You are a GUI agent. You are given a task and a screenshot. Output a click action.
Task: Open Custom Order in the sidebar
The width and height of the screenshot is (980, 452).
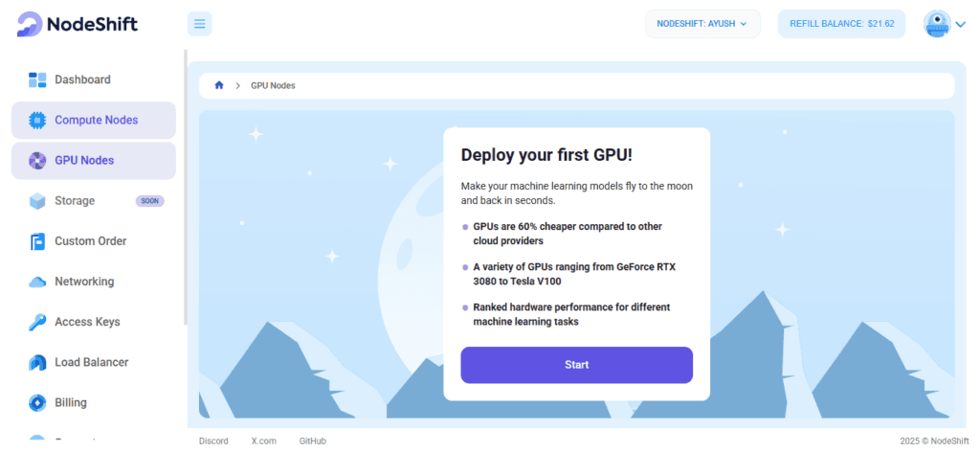(x=94, y=241)
